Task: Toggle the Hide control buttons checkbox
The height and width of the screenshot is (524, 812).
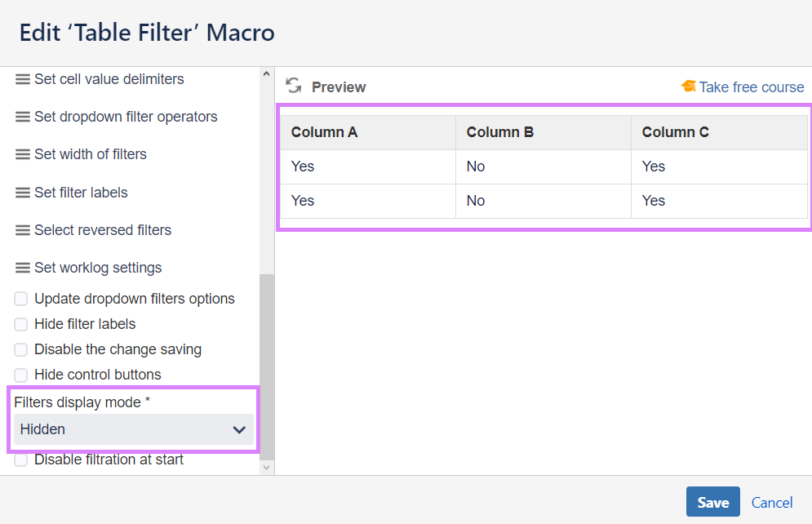Action: pos(21,375)
